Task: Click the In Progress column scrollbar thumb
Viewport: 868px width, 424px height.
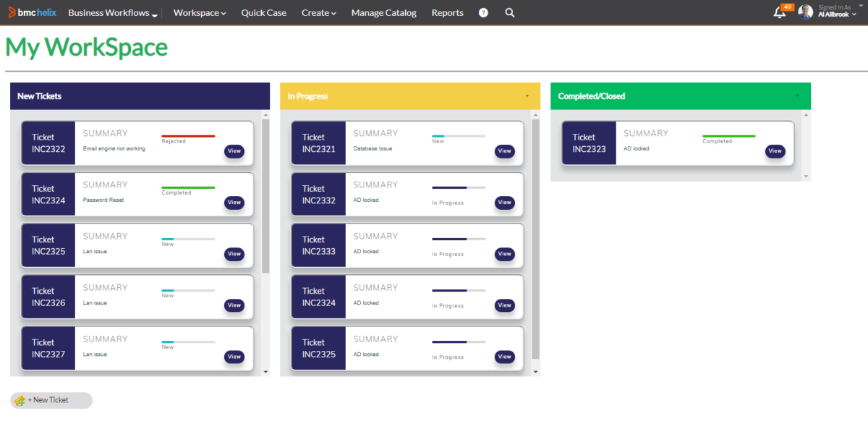Action: click(536, 239)
